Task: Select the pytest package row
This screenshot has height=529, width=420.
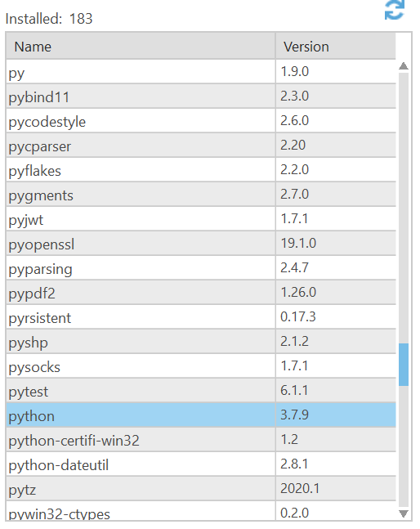Action: point(201,391)
